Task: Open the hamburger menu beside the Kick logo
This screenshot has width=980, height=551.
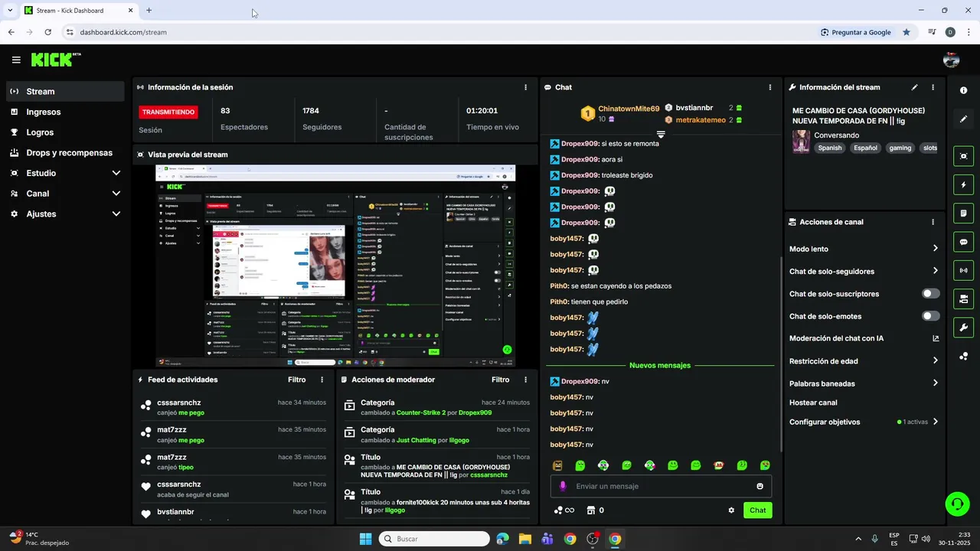Action: (x=16, y=60)
